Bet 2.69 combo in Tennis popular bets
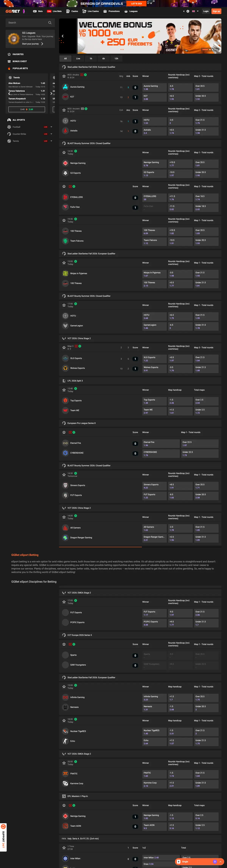Screen dimensions: 227x868 [x=27, y=109]
